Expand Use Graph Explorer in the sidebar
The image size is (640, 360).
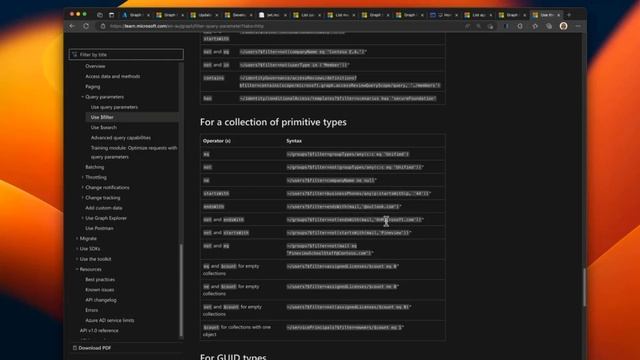82,218
